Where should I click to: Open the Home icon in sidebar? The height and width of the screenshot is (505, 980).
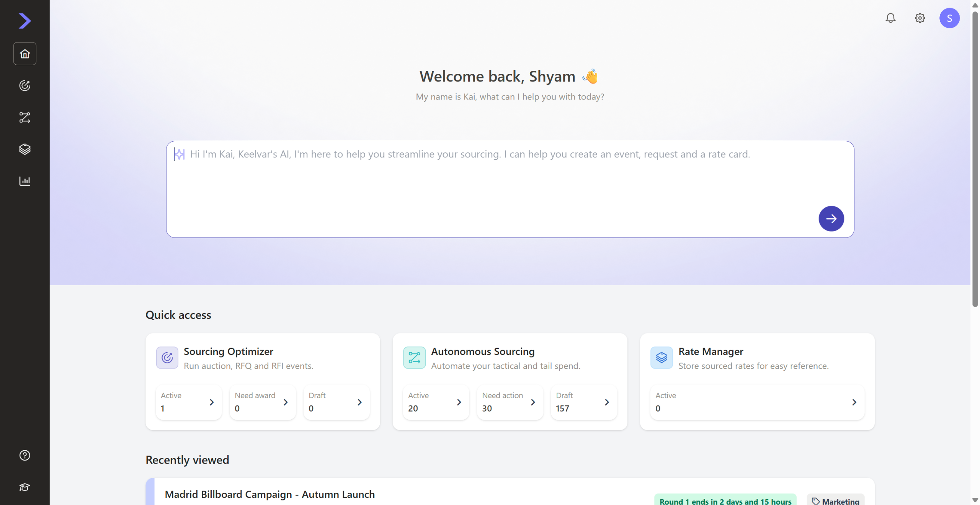[25, 54]
